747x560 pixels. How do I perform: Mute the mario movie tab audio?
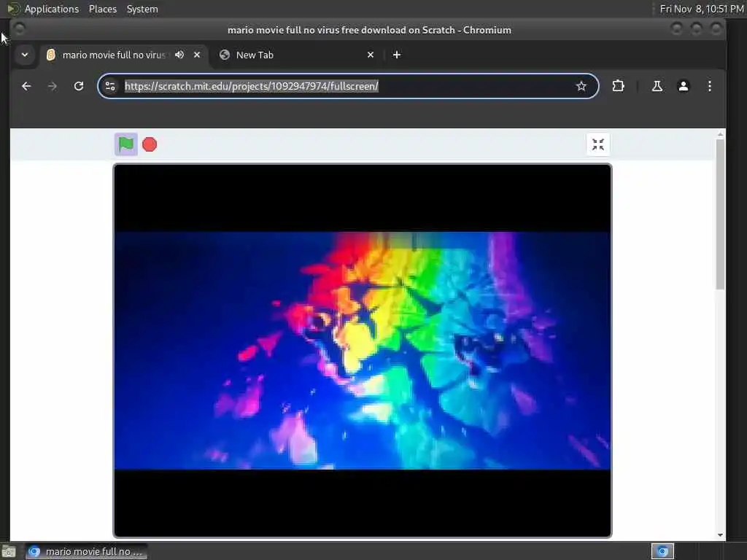(179, 55)
